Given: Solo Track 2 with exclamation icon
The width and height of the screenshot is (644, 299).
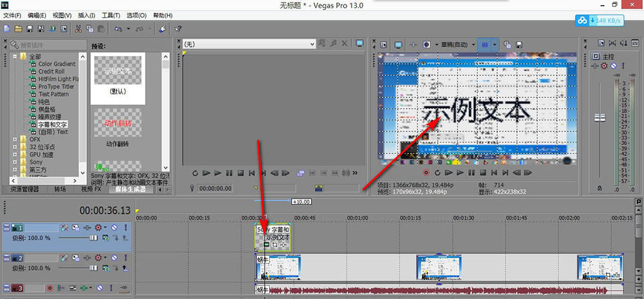Looking at the screenshot, I should coord(126,258).
